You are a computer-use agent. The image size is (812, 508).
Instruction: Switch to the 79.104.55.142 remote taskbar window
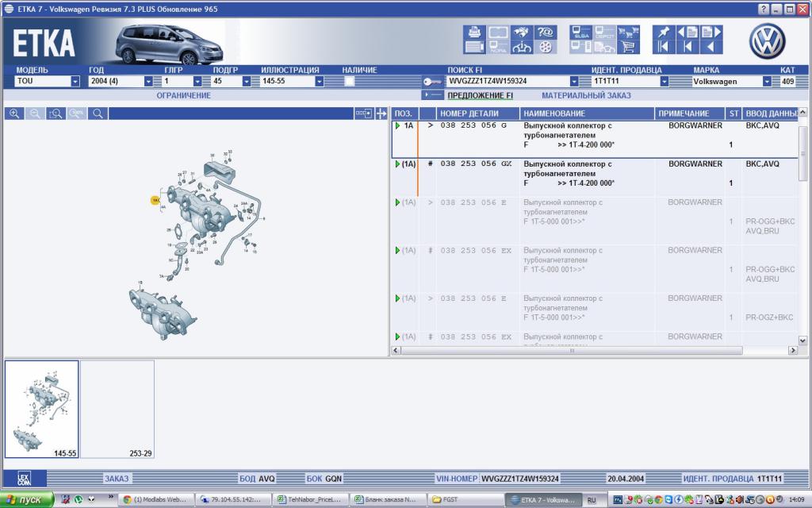(x=235, y=500)
